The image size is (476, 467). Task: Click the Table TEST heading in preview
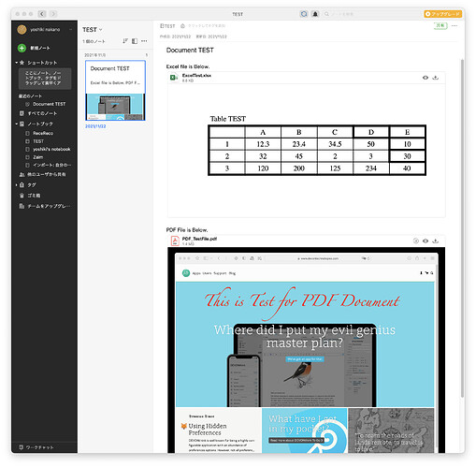tap(228, 119)
